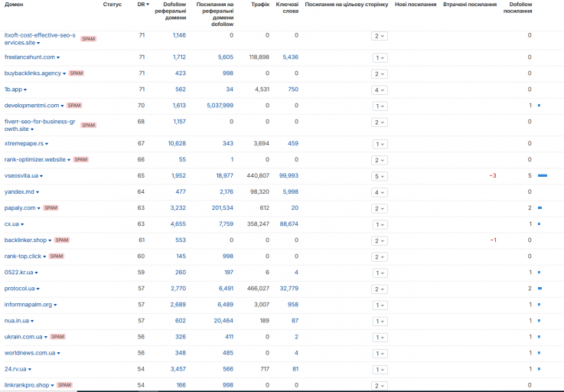Open informnapalm.org domain link
The image size is (564, 392).
coord(28,305)
